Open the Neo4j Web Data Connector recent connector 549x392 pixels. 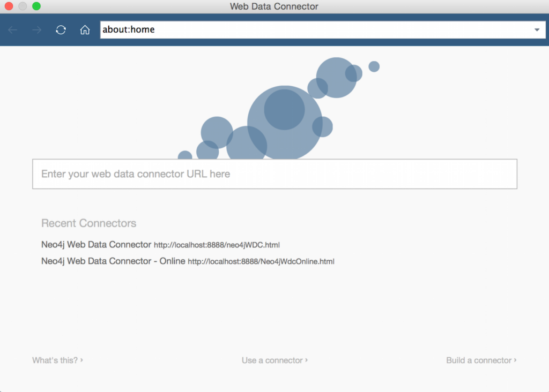tap(95, 244)
